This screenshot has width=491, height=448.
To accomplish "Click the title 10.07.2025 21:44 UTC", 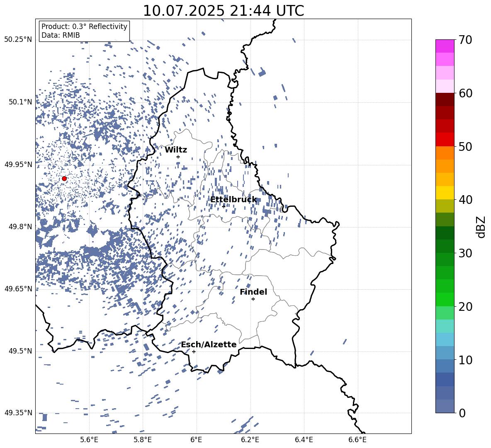I will click(x=224, y=11).
